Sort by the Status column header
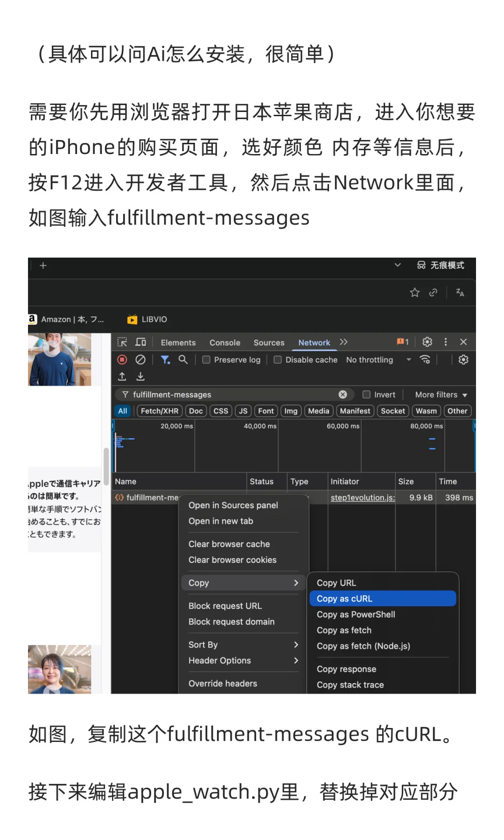 [x=266, y=482]
